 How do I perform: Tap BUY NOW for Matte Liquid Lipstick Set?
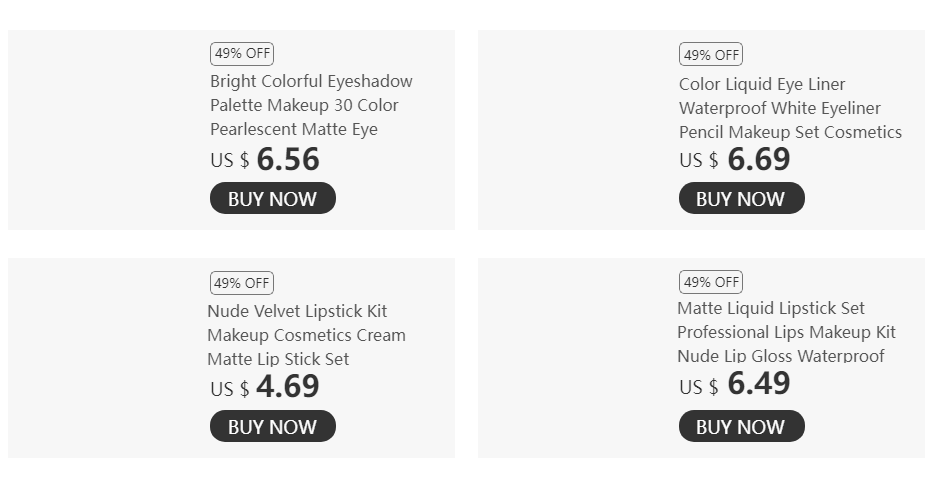(x=741, y=426)
